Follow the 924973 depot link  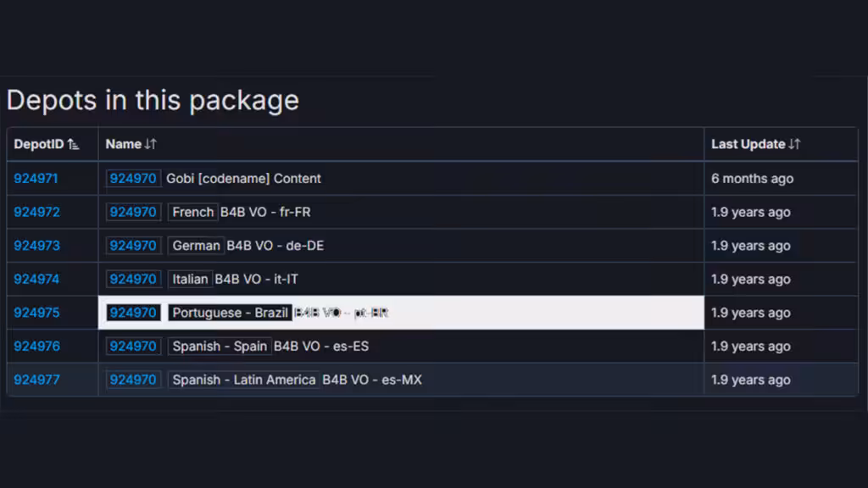tap(36, 246)
